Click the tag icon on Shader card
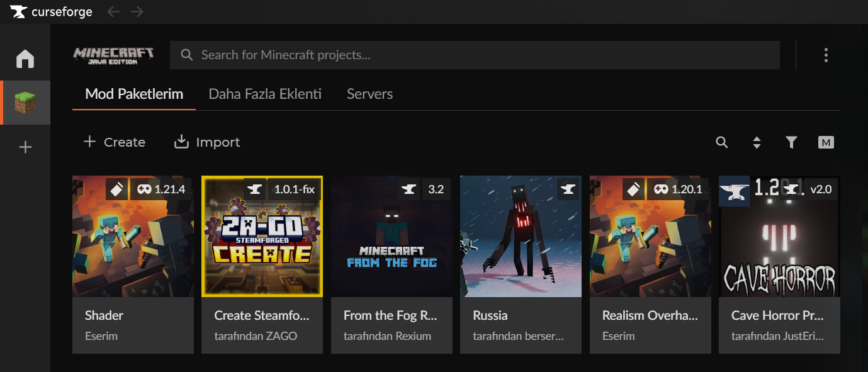This screenshot has width=868, height=372. tap(117, 189)
